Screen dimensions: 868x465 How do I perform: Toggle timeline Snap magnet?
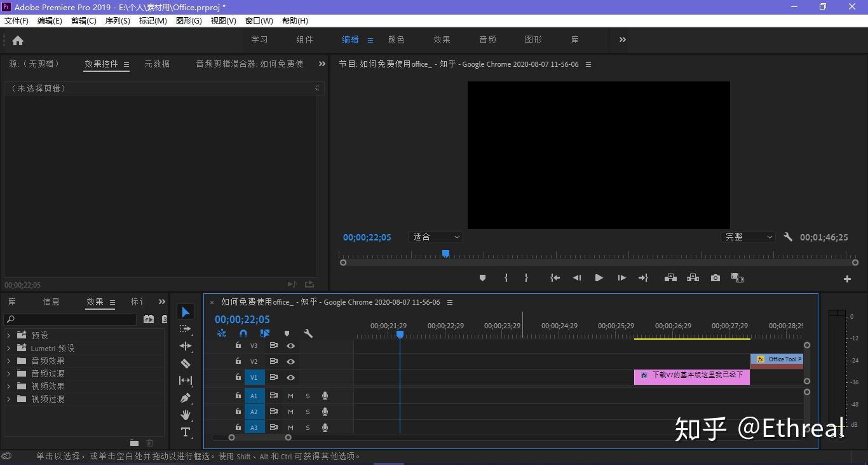click(x=243, y=333)
